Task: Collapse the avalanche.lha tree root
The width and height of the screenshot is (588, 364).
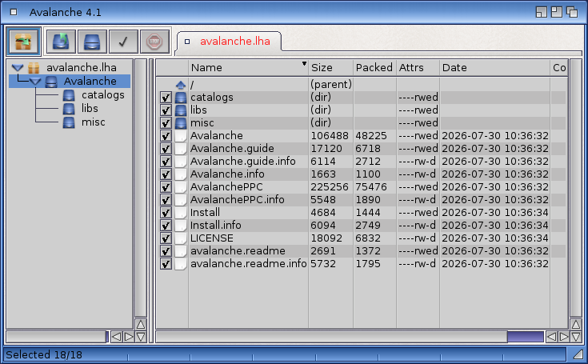Action: pyautogui.click(x=18, y=68)
